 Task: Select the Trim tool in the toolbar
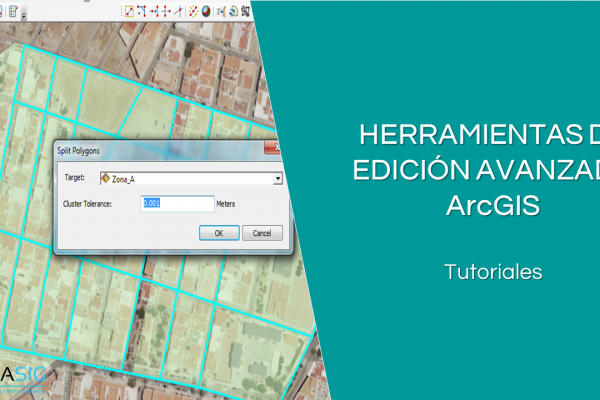[x=166, y=11]
